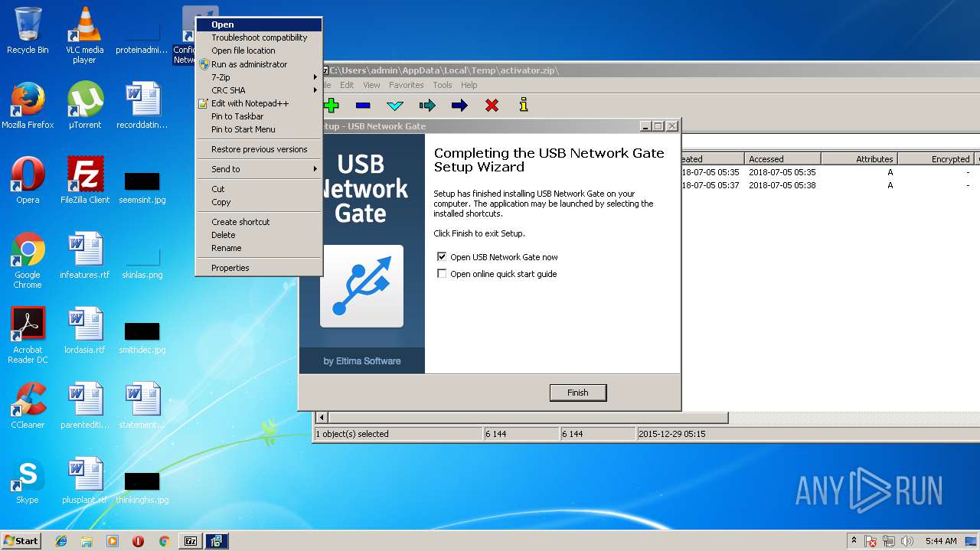Launch µTorrent desktop shortcut
The width and height of the screenshot is (980, 551).
[x=84, y=106]
